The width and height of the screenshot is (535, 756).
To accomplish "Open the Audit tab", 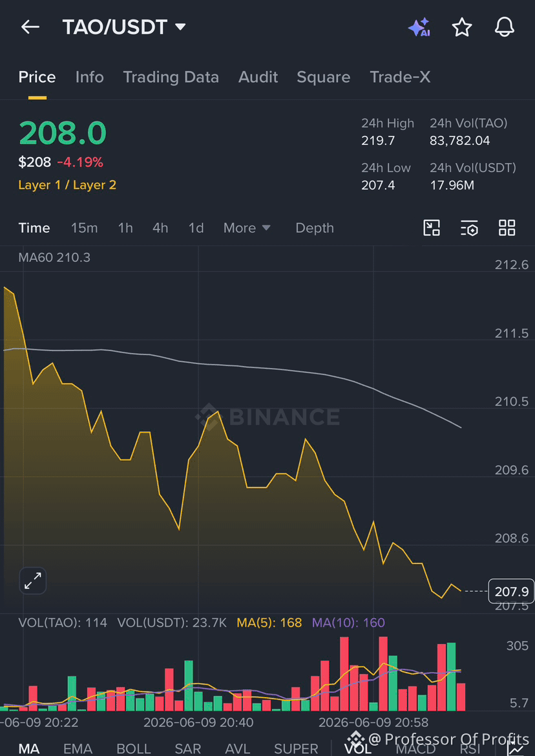I will coord(258,77).
